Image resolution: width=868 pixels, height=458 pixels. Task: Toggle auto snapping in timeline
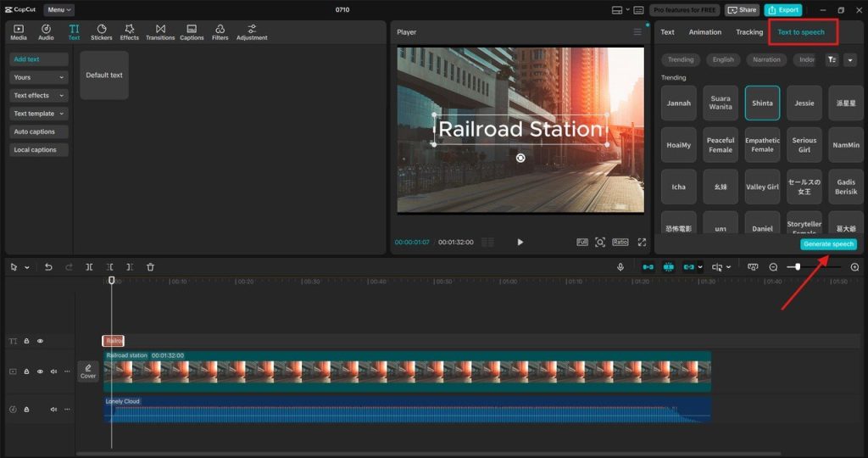coord(668,267)
